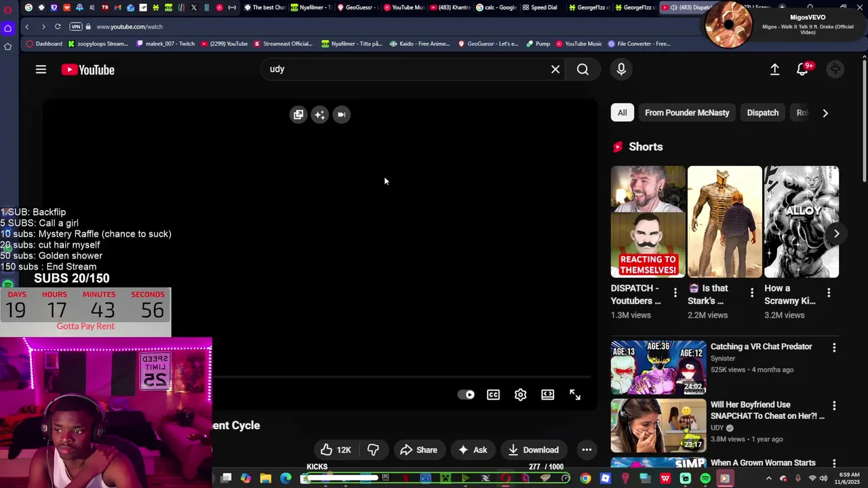Open the player settings gear menu

[x=520, y=394]
